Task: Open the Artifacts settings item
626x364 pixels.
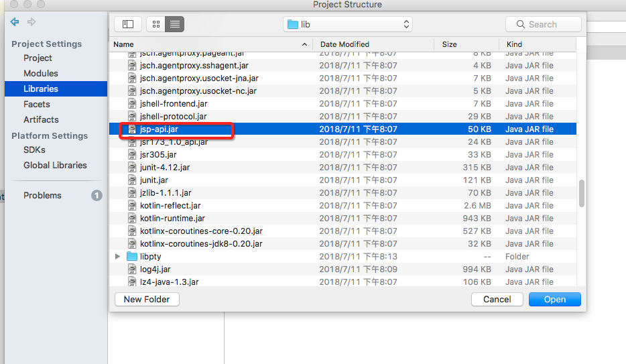Action: [41, 120]
